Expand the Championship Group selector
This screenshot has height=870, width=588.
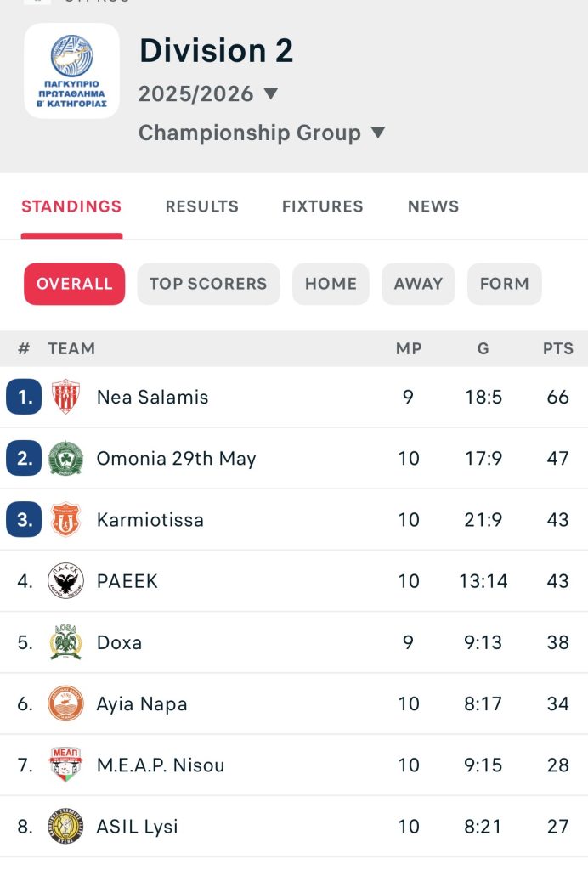click(262, 133)
